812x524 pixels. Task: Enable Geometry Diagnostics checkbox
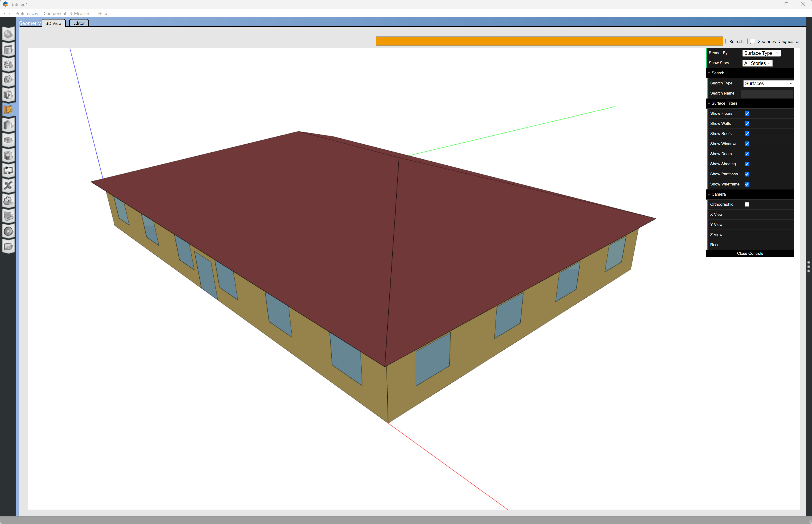click(x=752, y=42)
